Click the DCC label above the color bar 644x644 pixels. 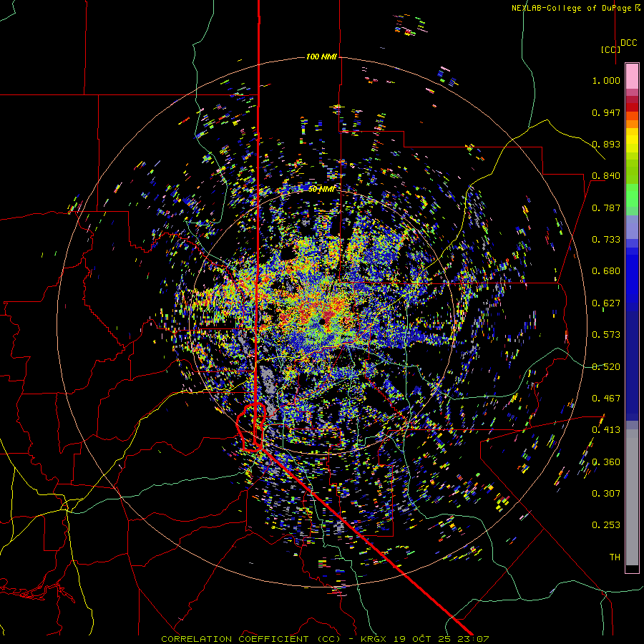pyautogui.click(x=629, y=43)
